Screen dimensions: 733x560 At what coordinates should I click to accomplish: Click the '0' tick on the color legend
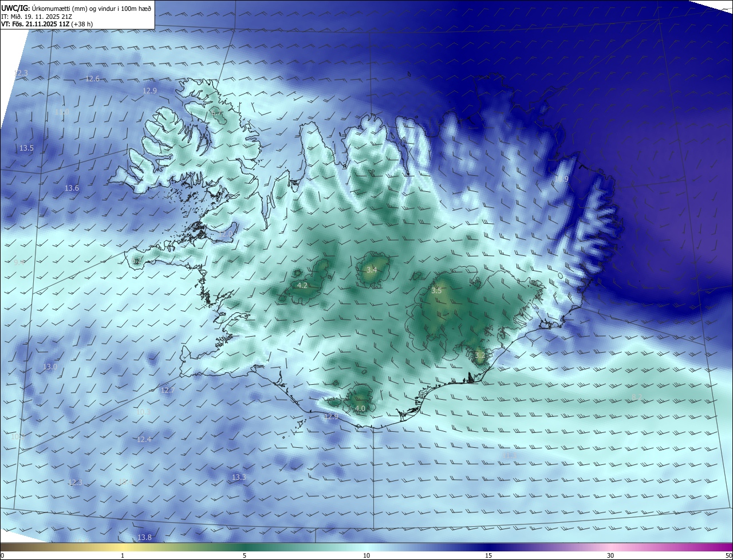[2, 556]
